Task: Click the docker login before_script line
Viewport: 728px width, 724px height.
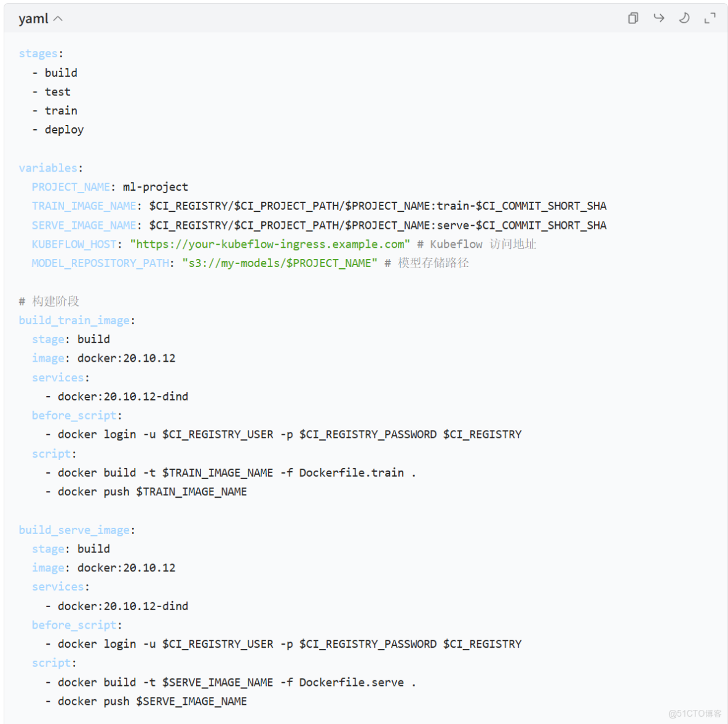Action: tap(283, 434)
